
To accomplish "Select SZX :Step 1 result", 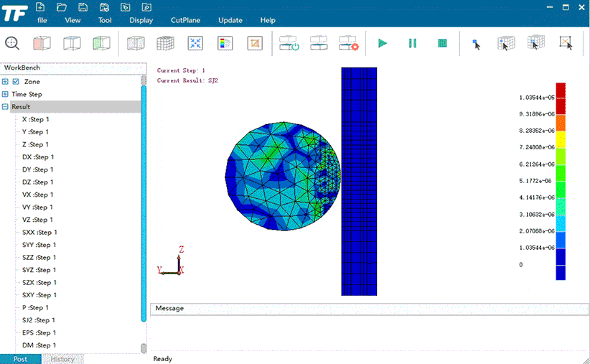I will point(39,282).
